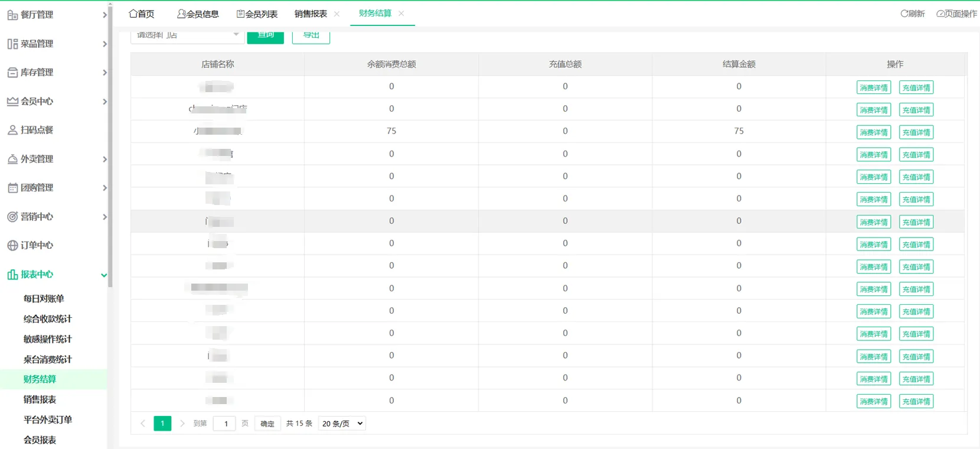Switch to the 财务结算 tab
This screenshot has height=449, width=980.
pyautogui.click(x=375, y=13)
